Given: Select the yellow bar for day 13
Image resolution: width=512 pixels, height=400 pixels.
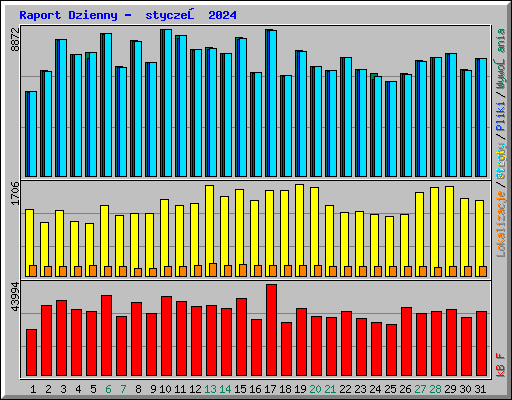Looking at the screenshot, I should click(x=209, y=231).
